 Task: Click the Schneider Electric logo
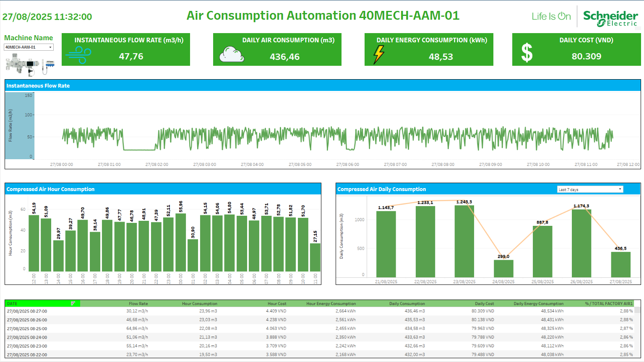point(610,18)
